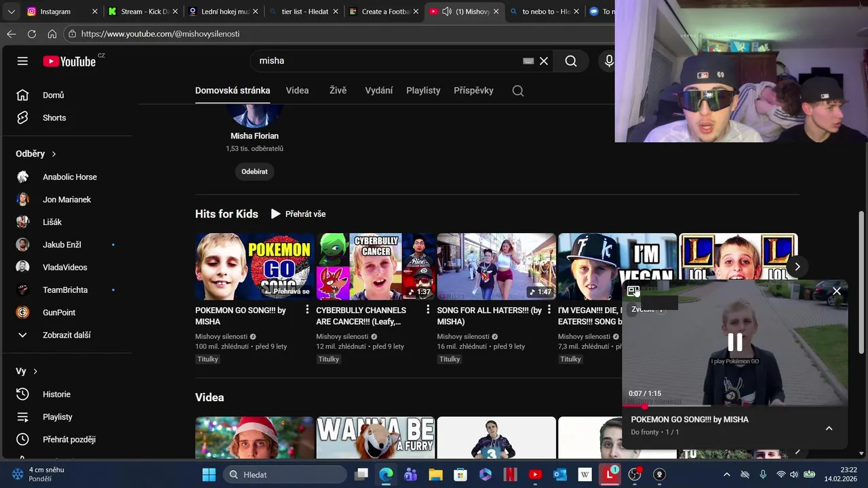Image resolution: width=868 pixels, height=488 pixels.
Task: Clear the search box with the X
Action: coord(544,61)
